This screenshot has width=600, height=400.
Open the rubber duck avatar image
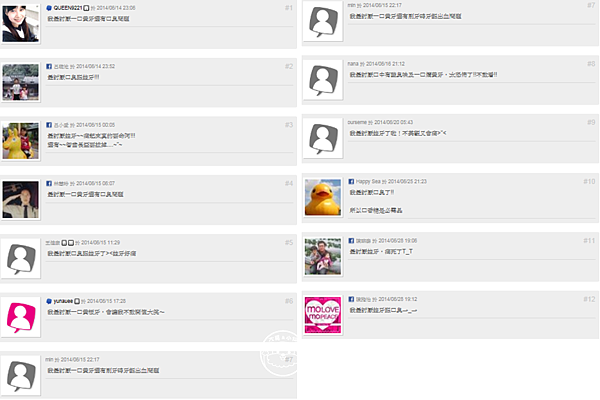click(x=323, y=197)
